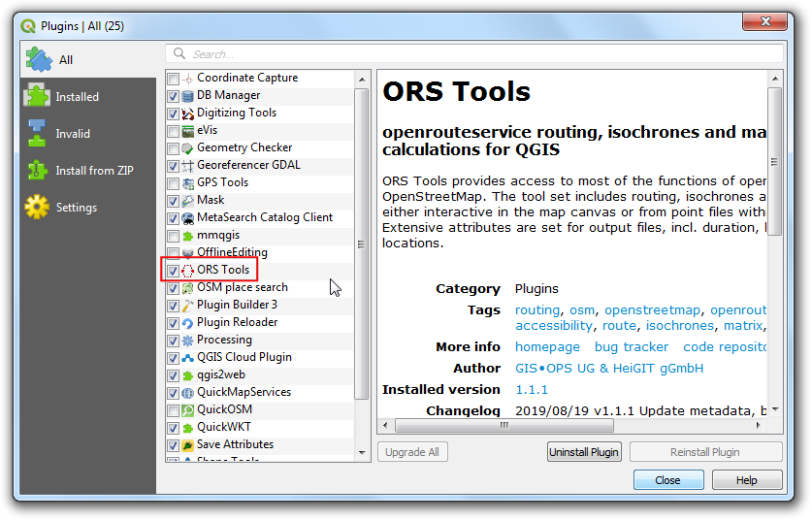
Task: Switch to Install from ZIP tab
Action: 94,171
